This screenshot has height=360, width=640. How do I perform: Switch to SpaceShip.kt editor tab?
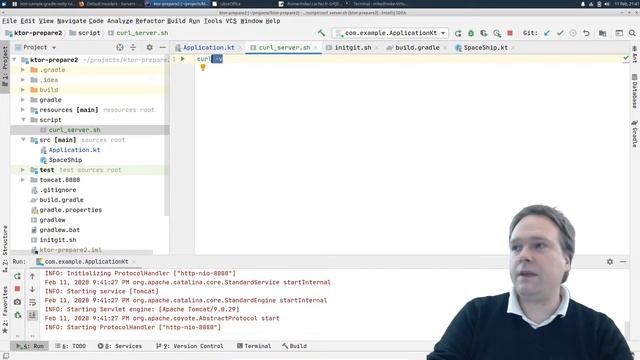tap(485, 48)
